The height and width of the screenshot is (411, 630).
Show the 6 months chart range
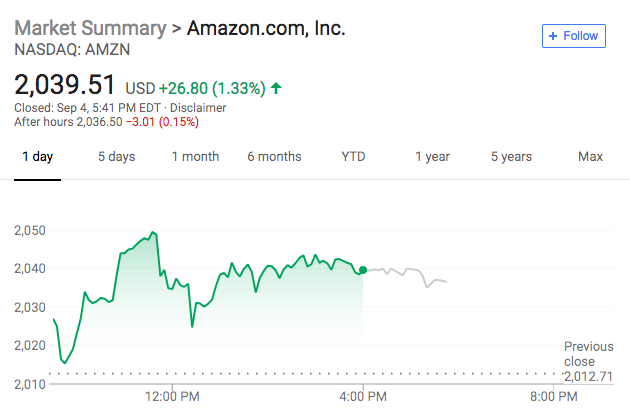click(x=274, y=157)
